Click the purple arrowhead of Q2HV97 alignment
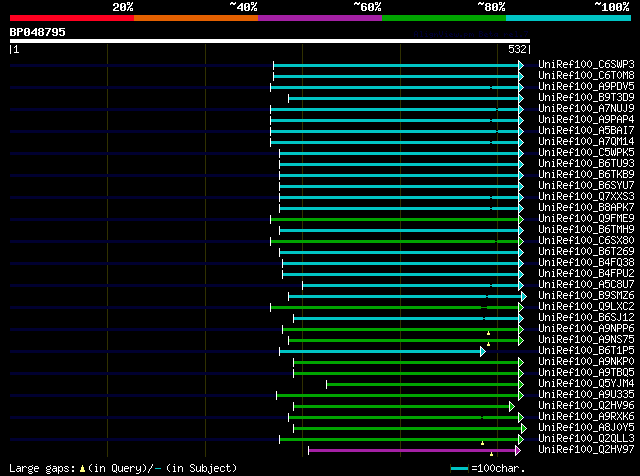Screen dimensions: 640x476 pos(518,450)
